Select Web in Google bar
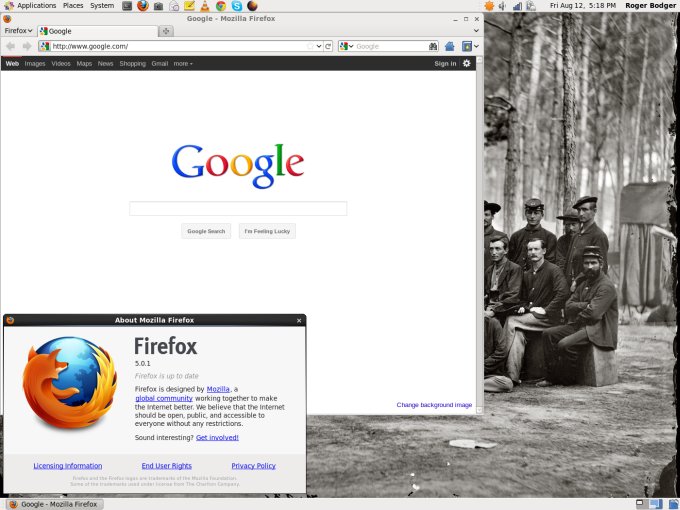The width and height of the screenshot is (680, 510). coord(12,64)
